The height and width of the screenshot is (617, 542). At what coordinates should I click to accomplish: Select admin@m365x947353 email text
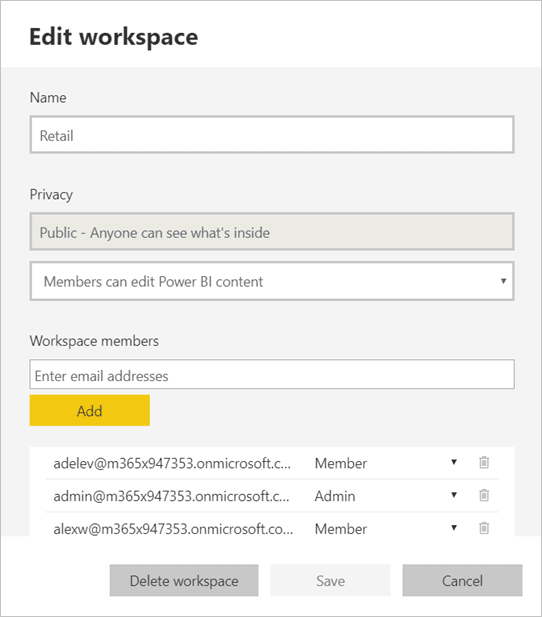point(171,496)
